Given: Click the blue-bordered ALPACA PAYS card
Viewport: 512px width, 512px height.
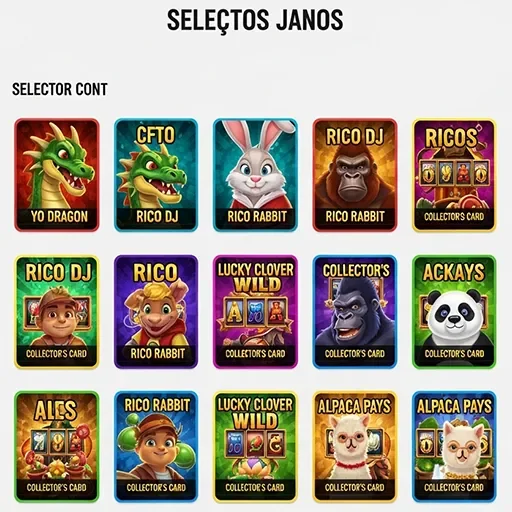Looking at the screenshot, I should 454,447.
